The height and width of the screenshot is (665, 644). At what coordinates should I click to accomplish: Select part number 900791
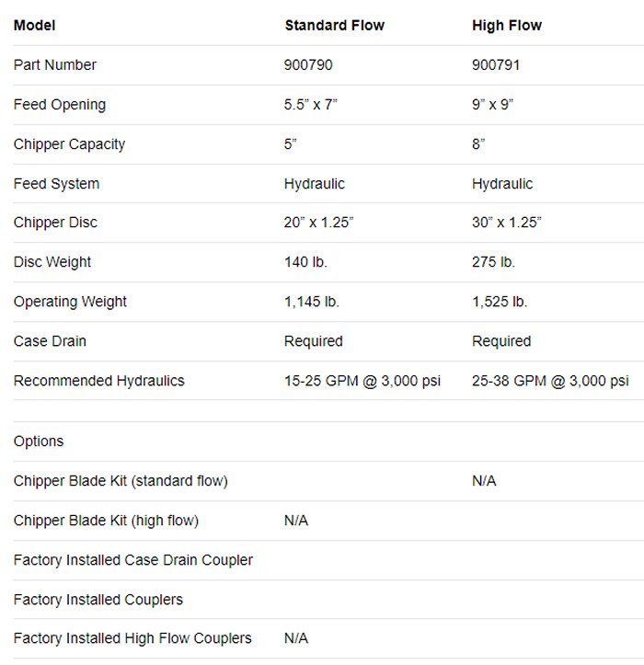495,65
